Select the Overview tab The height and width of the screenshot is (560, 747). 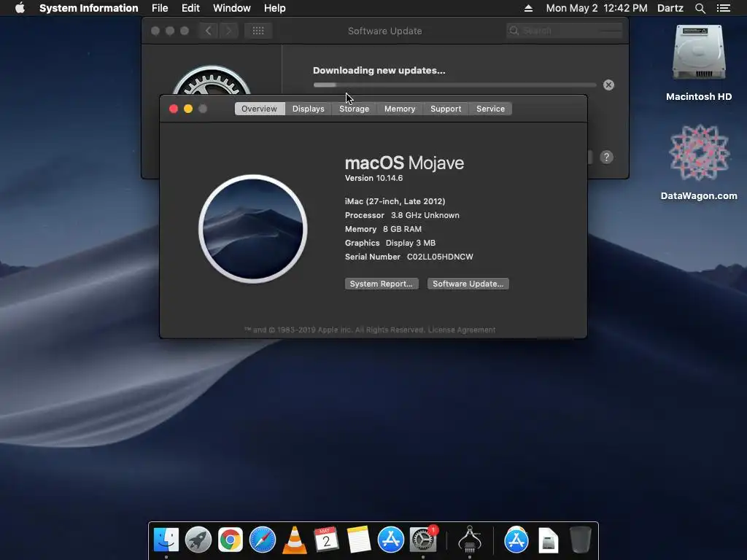(x=259, y=109)
